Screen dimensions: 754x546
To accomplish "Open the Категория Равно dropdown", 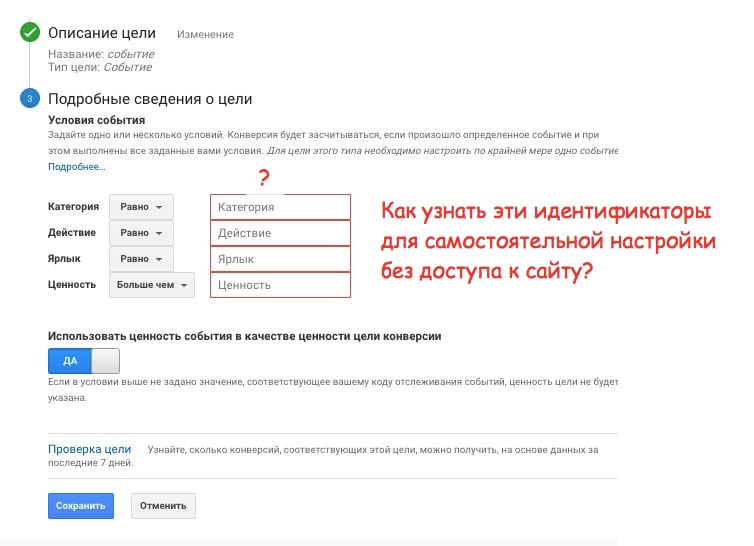I will click(141, 207).
